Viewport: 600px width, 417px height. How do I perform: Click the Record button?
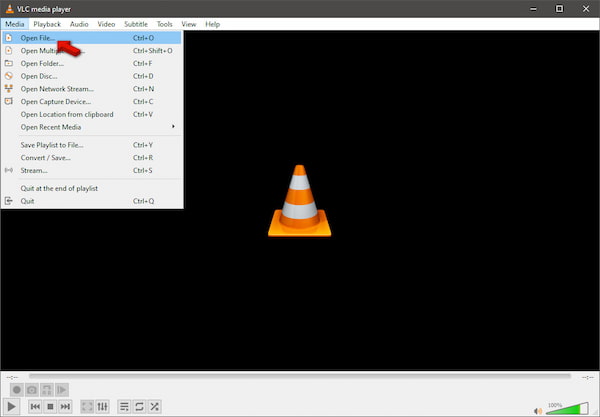tap(16, 390)
